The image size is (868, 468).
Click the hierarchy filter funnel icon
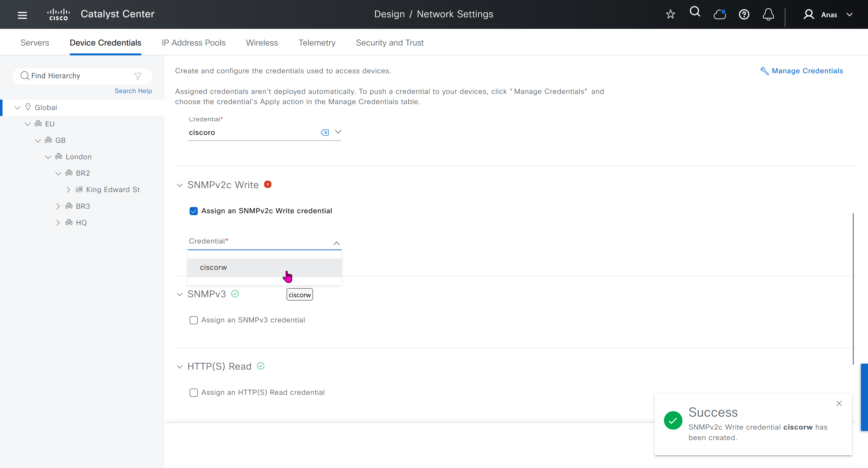tap(138, 76)
